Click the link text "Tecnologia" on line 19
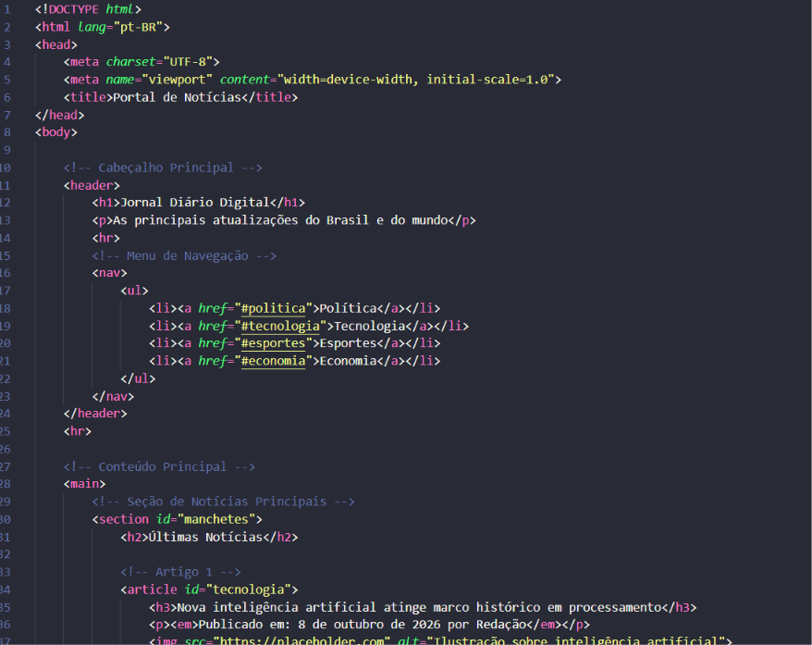This screenshot has height=645, width=812. pyautogui.click(x=369, y=326)
